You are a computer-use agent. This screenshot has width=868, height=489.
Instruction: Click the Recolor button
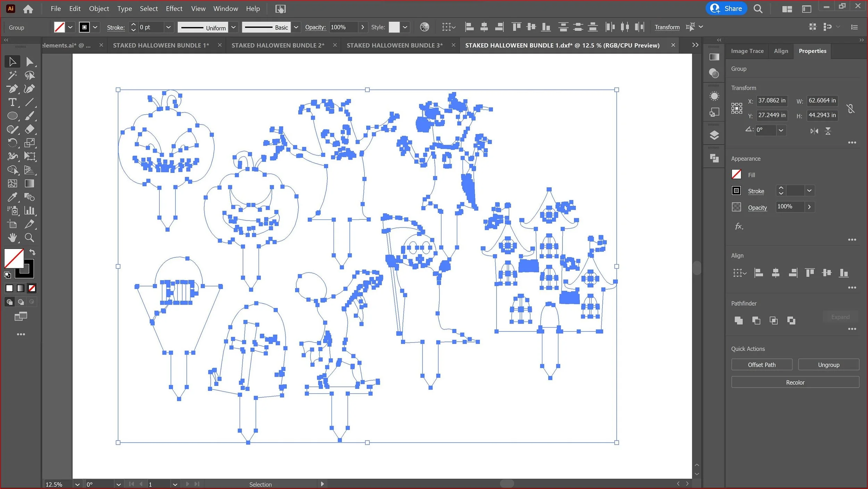click(795, 382)
